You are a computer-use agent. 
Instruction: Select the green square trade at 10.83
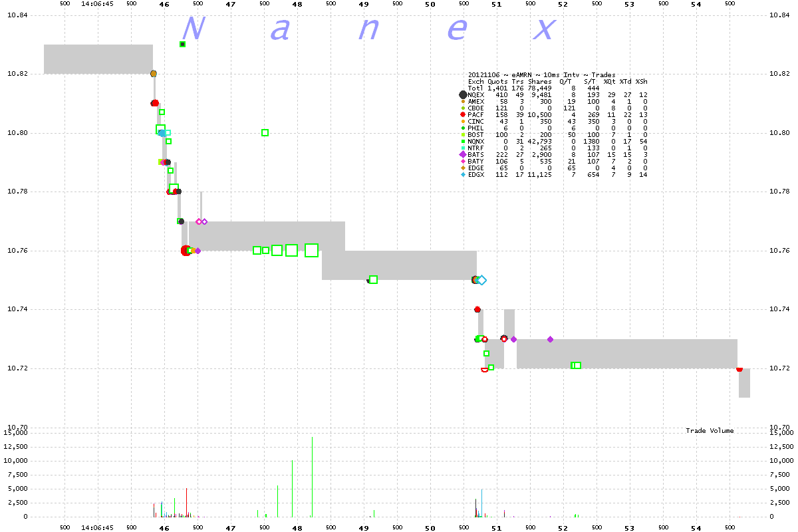click(x=182, y=44)
